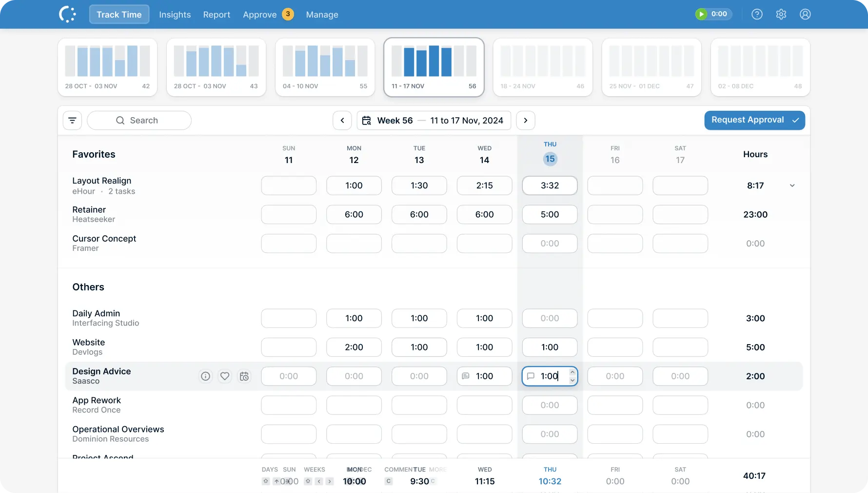Image resolution: width=868 pixels, height=493 pixels.
Task: Go to the next week with the arrow
Action: tap(525, 120)
